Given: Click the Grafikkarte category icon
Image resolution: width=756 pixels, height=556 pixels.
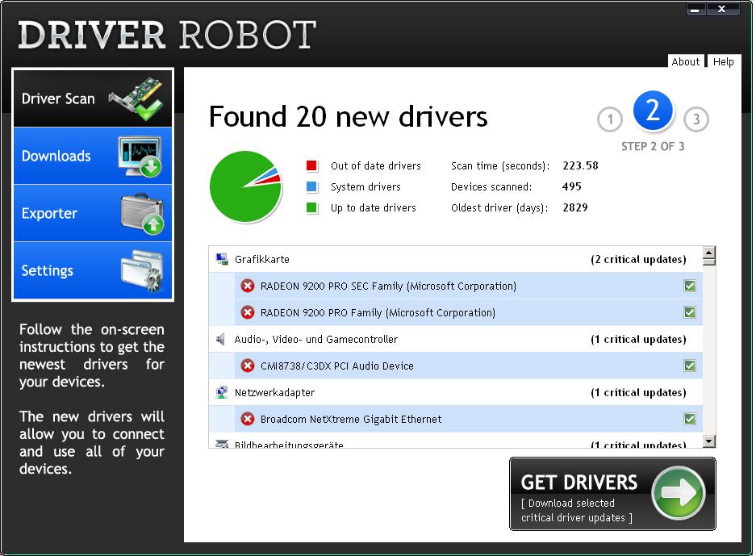Looking at the screenshot, I should (x=222, y=259).
